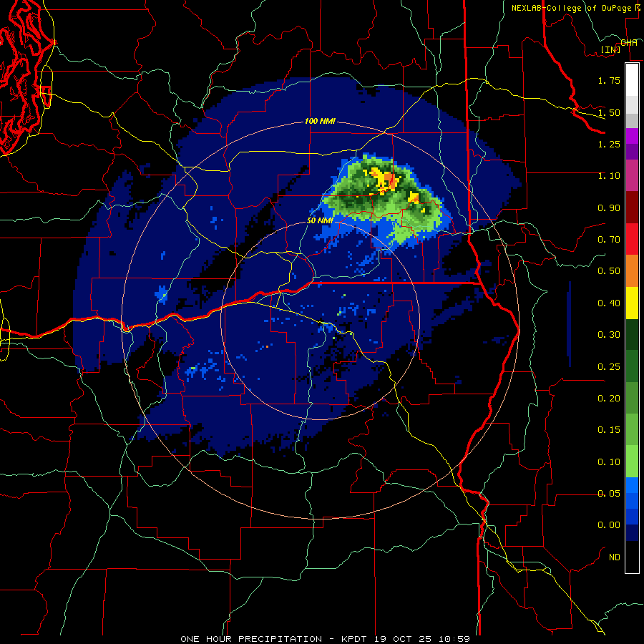Click the [IN] units label above legend
This screenshot has height=644, width=644.
pyautogui.click(x=611, y=49)
